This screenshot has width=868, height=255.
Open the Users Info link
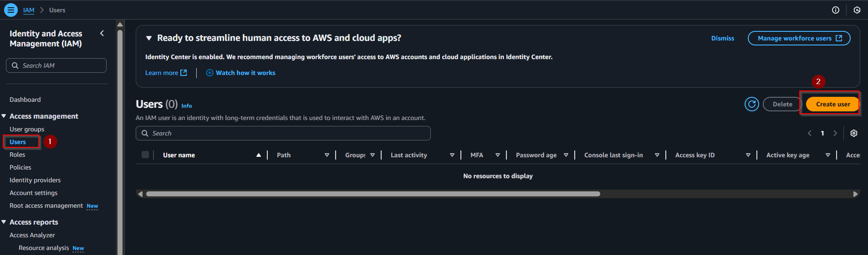(x=187, y=105)
